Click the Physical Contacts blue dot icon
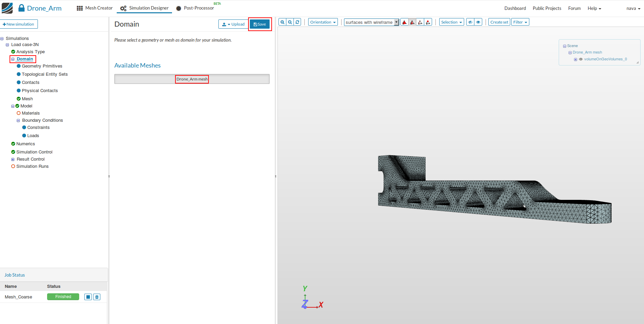 tap(19, 91)
